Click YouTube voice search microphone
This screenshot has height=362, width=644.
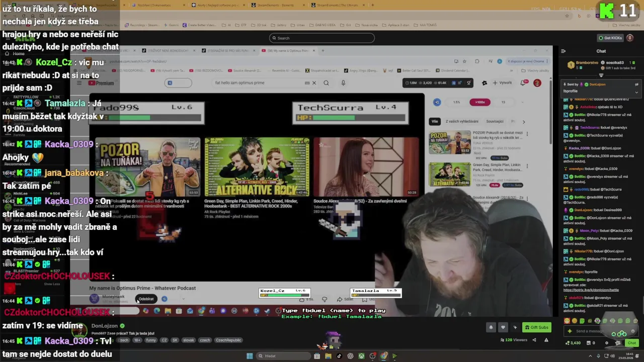tap(343, 83)
